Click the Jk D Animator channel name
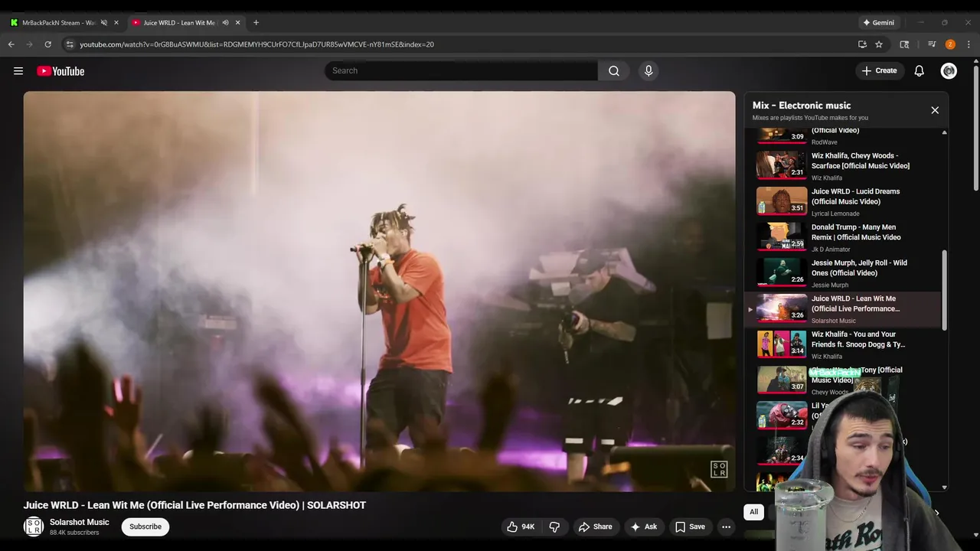Image resolution: width=980 pixels, height=551 pixels. click(x=831, y=249)
